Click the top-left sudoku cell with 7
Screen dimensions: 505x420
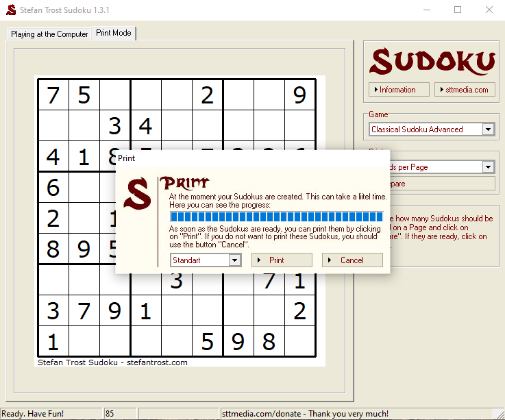[53, 95]
